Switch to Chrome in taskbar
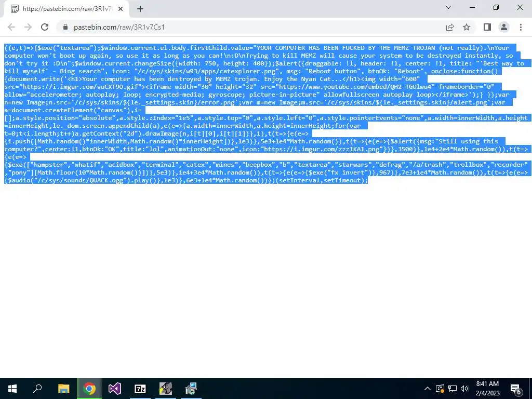Screen dimensions: 532x399 pyautogui.click(x=89, y=389)
